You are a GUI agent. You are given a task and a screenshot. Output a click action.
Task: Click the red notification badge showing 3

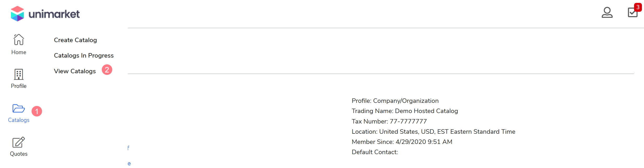pyautogui.click(x=638, y=7)
